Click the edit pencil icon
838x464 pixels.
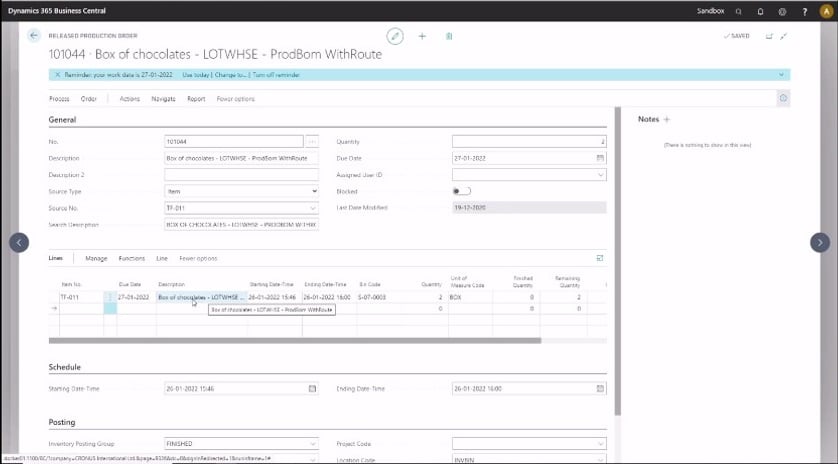395,36
